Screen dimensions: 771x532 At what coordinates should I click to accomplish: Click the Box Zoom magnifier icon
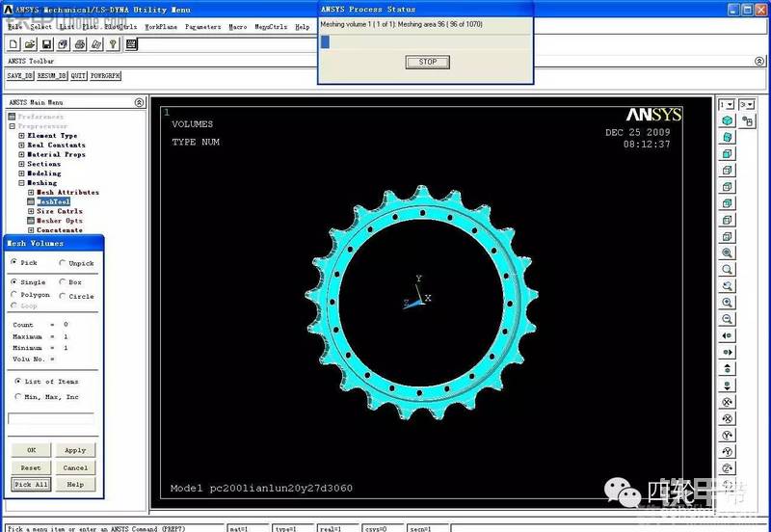tap(728, 270)
